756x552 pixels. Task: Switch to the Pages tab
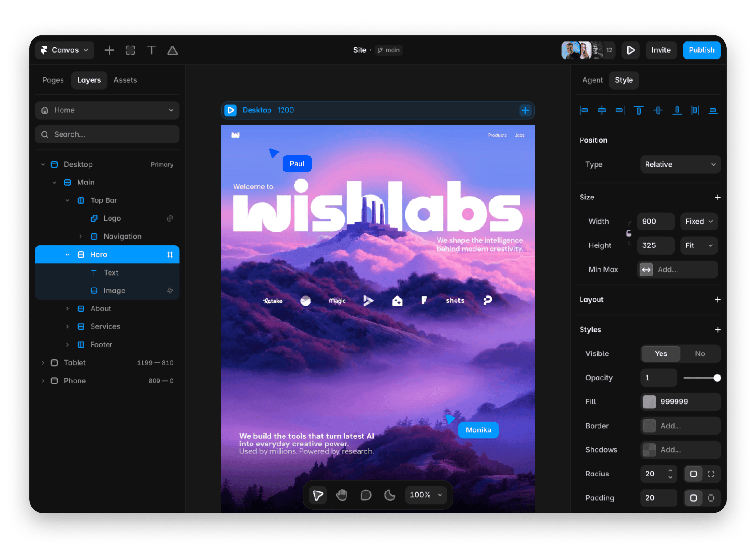pyautogui.click(x=53, y=80)
